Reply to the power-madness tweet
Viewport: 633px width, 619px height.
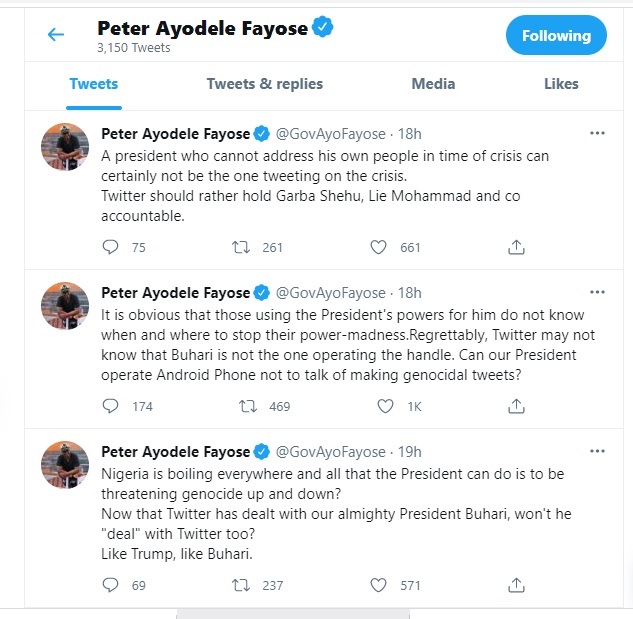(110, 406)
